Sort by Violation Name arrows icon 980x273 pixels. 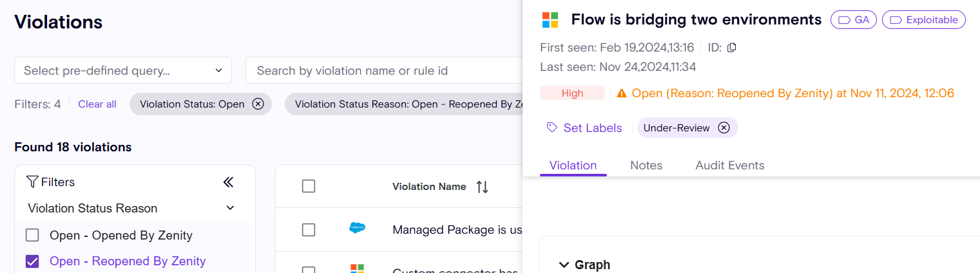coord(482,187)
